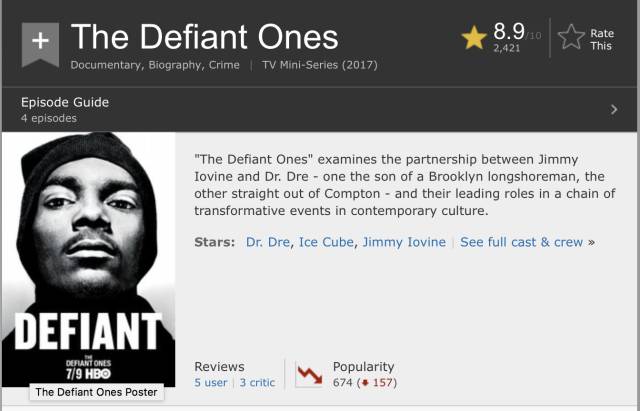The height and width of the screenshot is (411, 640).
Task: Open Jimmy Iovine's profile link
Action: (x=404, y=242)
